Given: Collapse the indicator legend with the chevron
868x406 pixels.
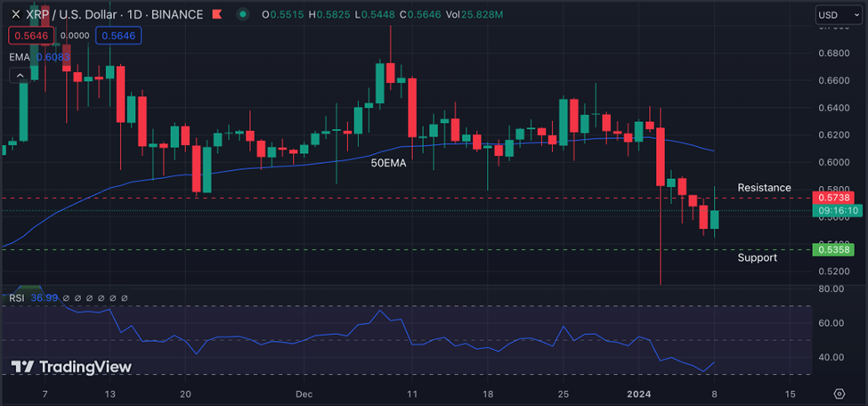Looking at the screenshot, I should click(20, 76).
